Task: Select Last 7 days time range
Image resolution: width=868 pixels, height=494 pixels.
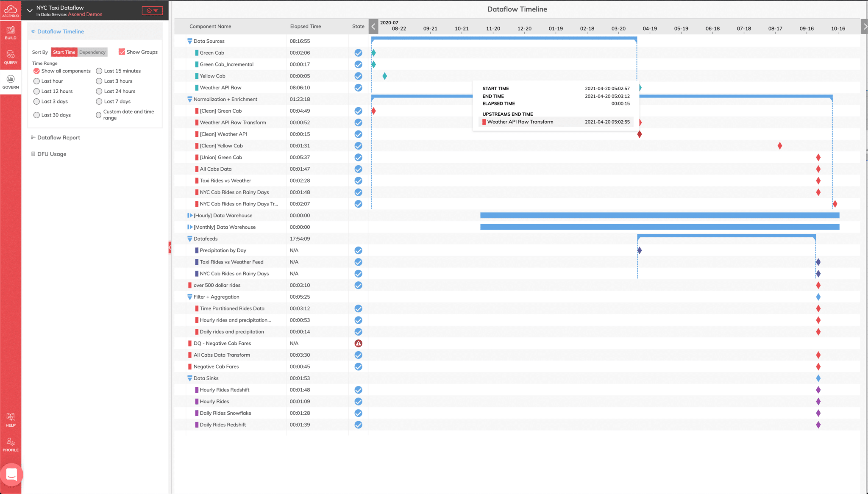Action: tap(99, 101)
